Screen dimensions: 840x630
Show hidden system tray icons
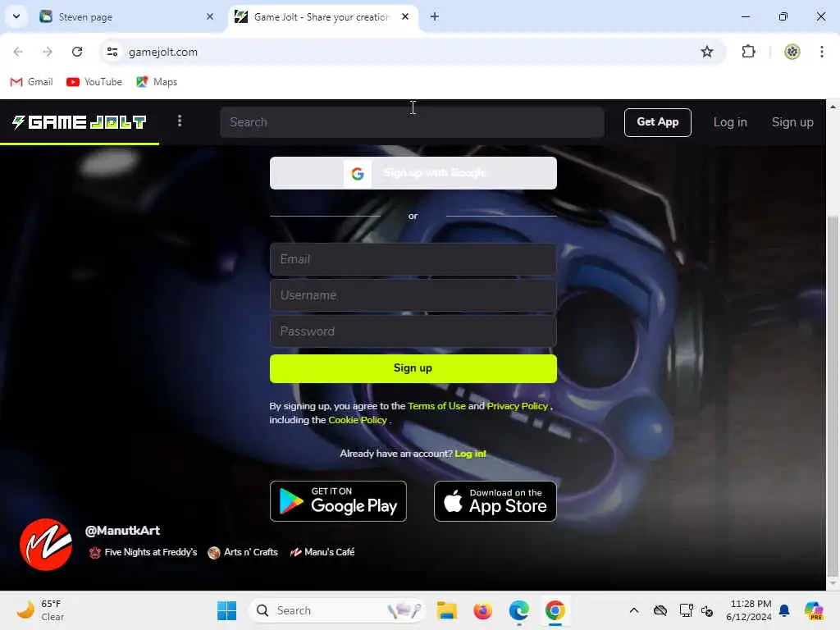click(634, 610)
